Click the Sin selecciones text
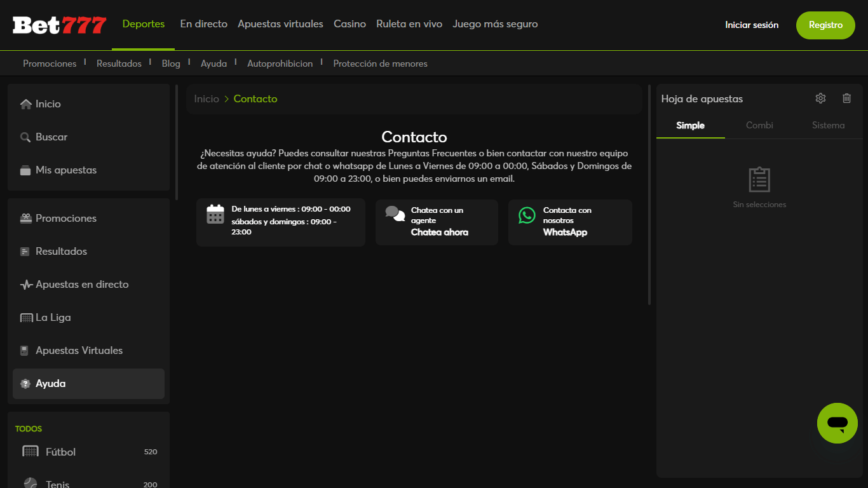Viewport: 868px width, 488px height. [759, 205]
